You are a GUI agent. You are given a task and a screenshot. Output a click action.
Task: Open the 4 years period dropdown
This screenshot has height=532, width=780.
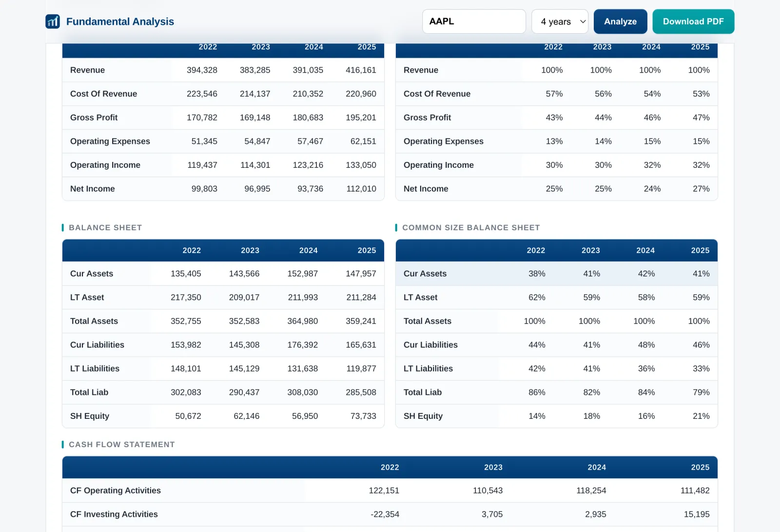(560, 21)
